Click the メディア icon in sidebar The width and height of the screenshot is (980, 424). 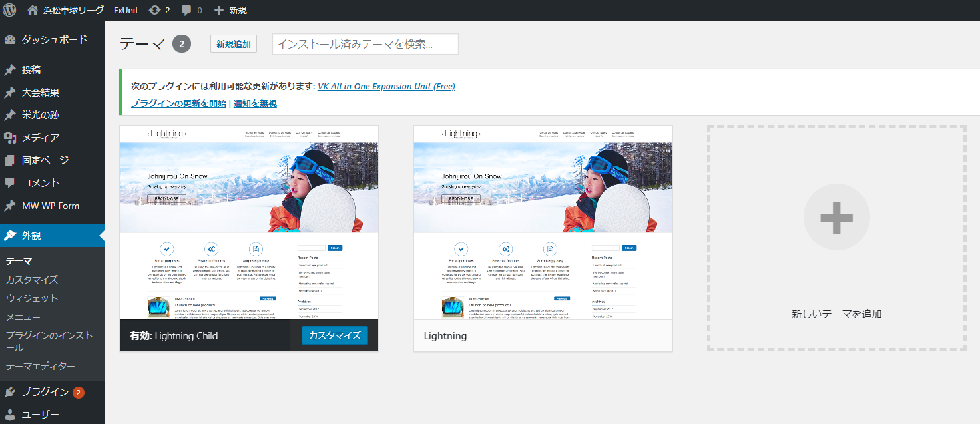pos(10,138)
